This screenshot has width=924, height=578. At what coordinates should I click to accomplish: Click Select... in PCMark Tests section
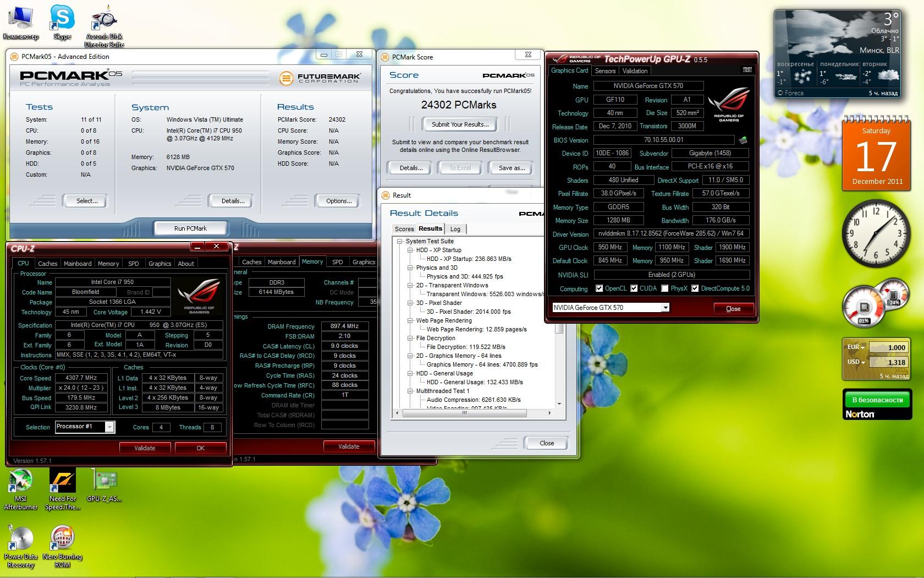pyautogui.click(x=87, y=201)
